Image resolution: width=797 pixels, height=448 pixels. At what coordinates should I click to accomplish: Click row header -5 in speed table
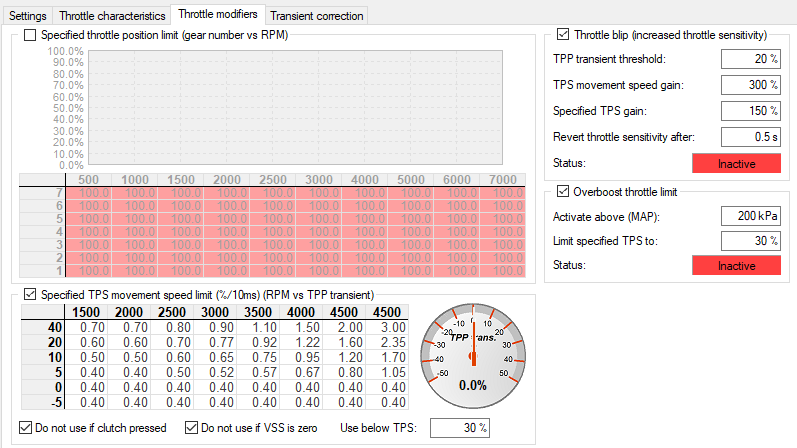coord(43,402)
